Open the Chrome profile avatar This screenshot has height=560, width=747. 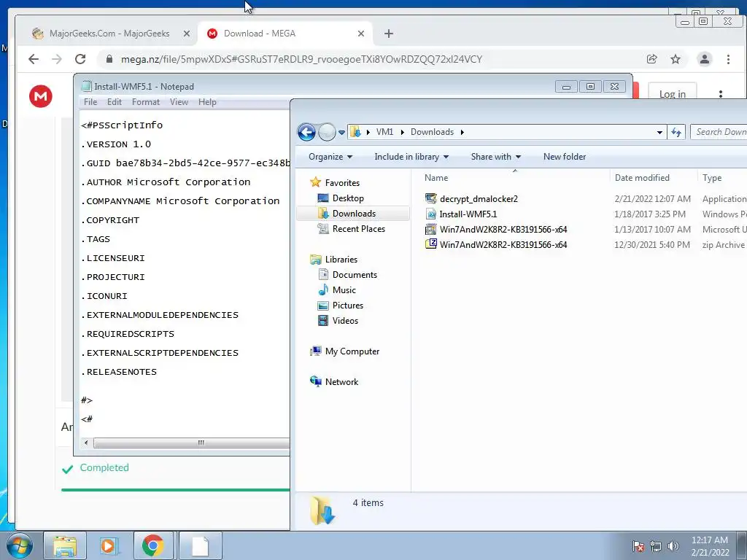tap(704, 59)
